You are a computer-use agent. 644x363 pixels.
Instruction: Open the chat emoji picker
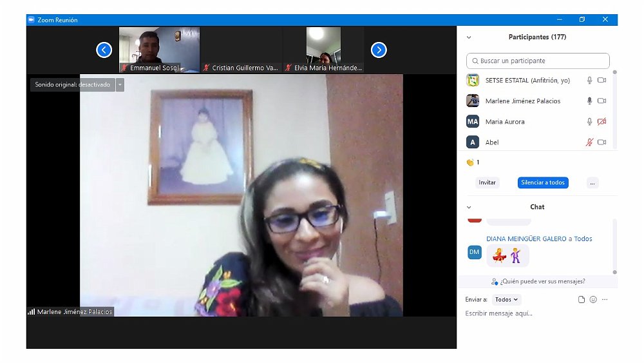click(x=593, y=300)
